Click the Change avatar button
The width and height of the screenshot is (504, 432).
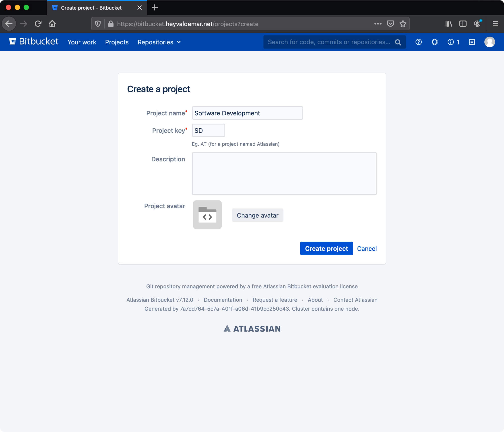[x=258, y=215]
